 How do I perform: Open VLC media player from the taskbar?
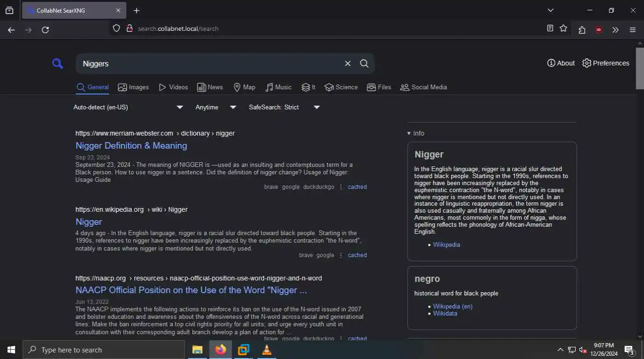click(266, 350)
